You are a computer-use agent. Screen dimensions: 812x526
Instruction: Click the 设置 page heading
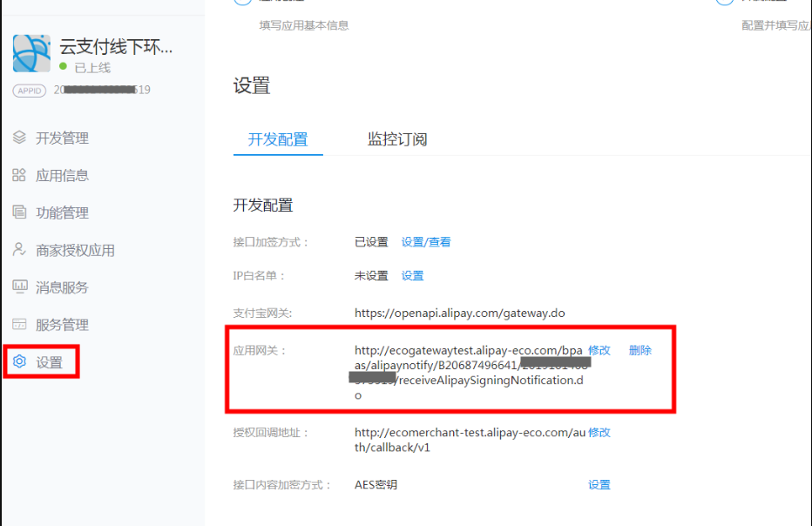pos(252,85)
